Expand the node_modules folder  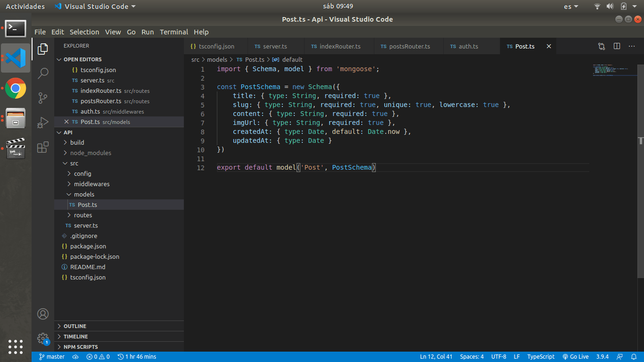pos(91,153)
